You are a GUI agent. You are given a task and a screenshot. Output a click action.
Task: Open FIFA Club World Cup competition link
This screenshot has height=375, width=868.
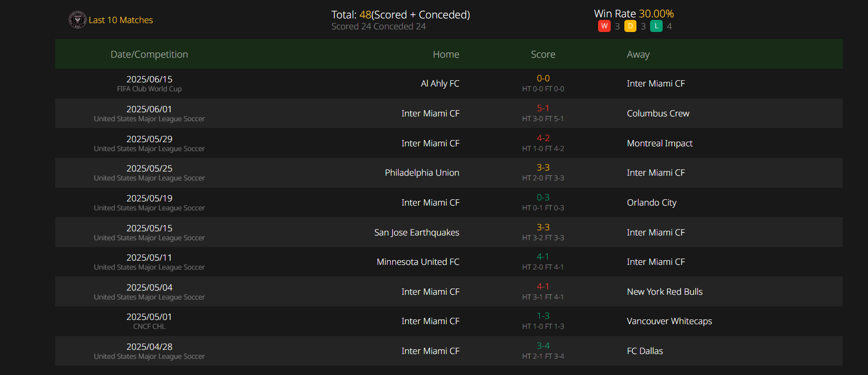coord(149,89)
